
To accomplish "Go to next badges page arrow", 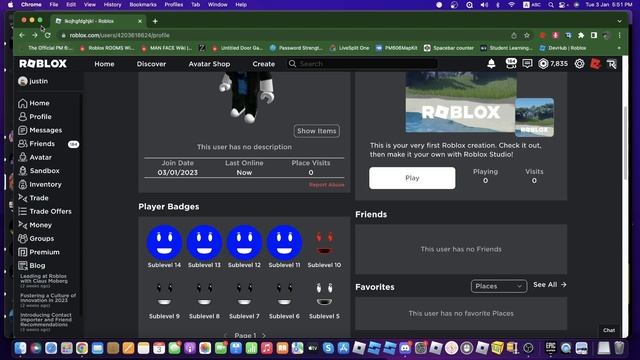I will [x=264, y=335].
